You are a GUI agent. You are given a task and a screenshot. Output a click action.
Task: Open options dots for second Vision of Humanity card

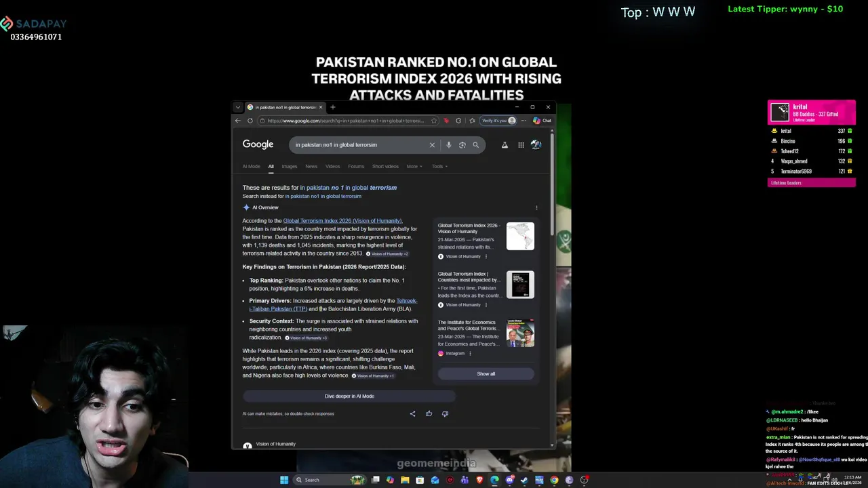click(x=486, y=305)
